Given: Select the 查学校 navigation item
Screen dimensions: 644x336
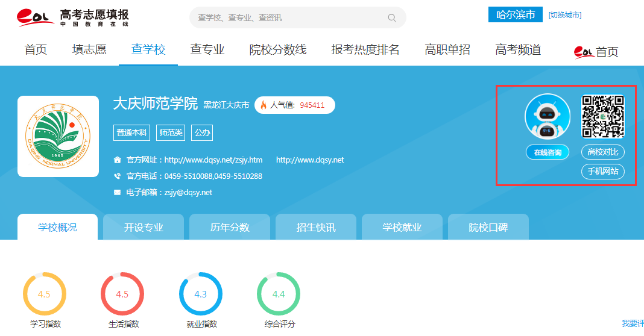Looking at the screenshot, I should (x=148, y=49).
